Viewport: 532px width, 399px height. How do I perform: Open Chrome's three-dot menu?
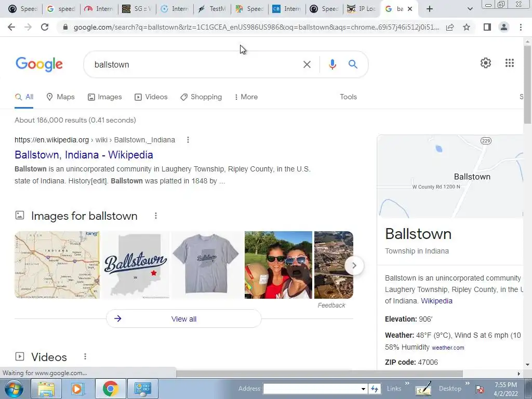521,27
